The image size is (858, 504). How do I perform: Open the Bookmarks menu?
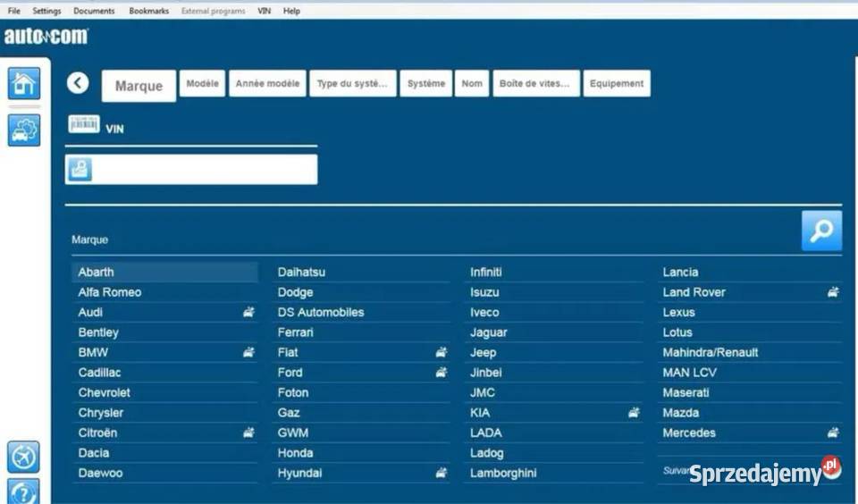(x=148, y=11)
